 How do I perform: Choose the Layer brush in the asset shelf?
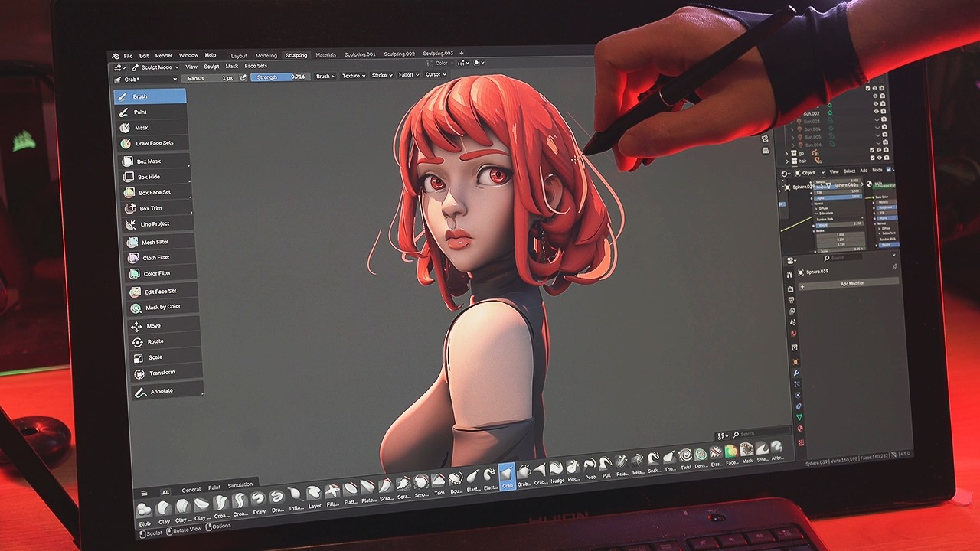315,495
